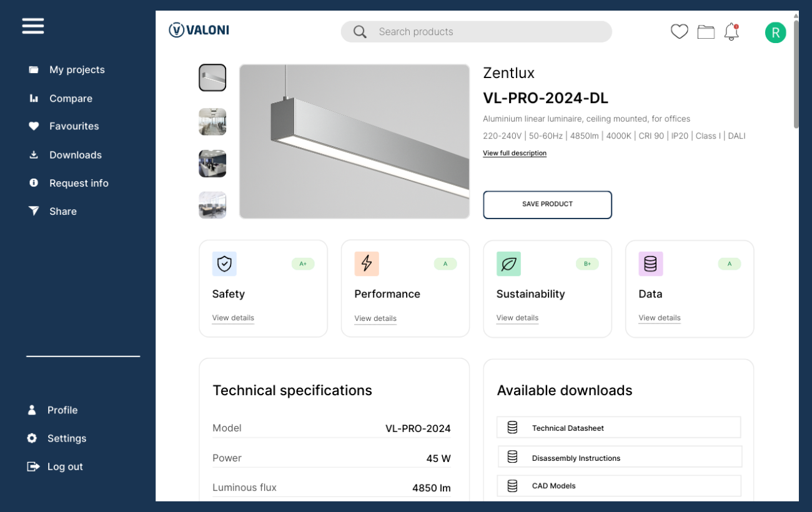The image size is (812, 512).
Task: Click the Zentlux brand name
Action: (508, 73)
